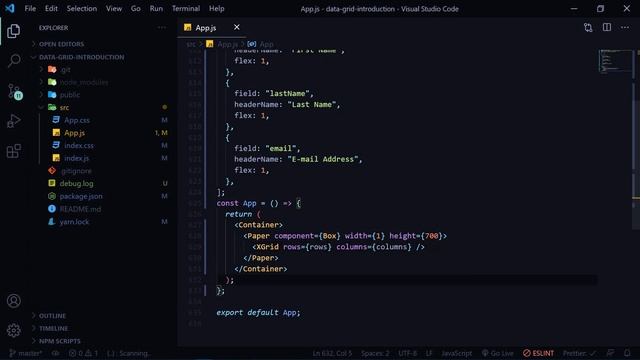Click the src breadcrumb segment
This screenshot has height=360, width=640.
tap(191, 44)
